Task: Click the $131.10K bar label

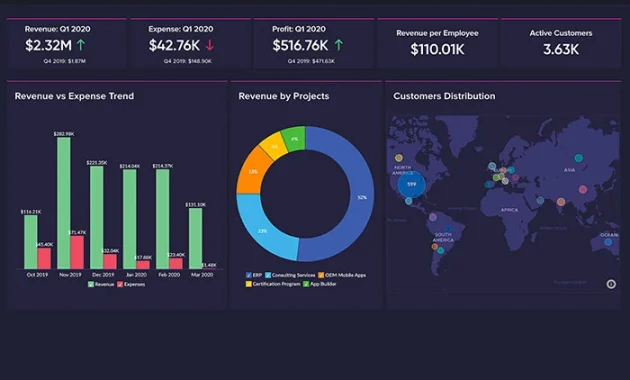Action: [196, 205]
